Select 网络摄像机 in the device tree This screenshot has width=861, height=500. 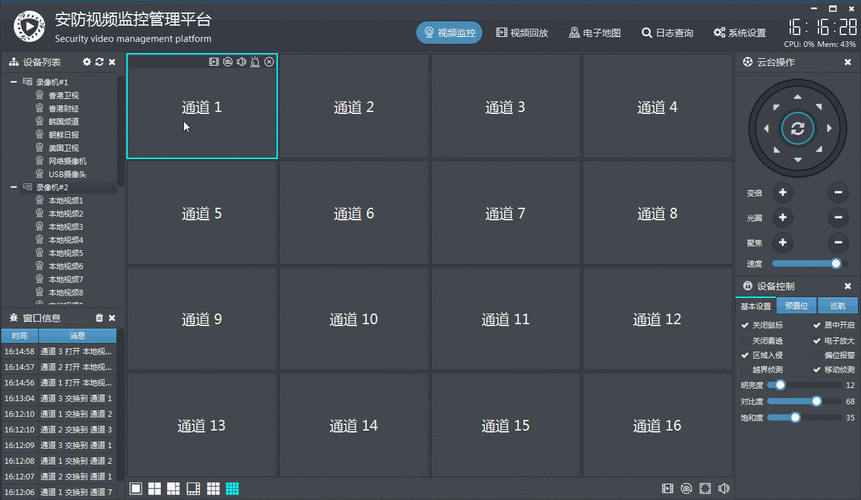(67, 161)
